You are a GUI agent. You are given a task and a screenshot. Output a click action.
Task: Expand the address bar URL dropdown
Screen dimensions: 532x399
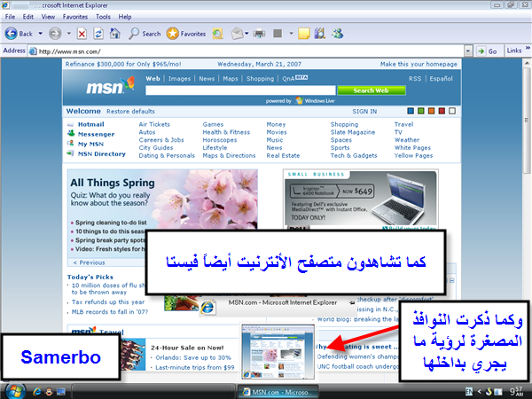(x=468, y=51)
